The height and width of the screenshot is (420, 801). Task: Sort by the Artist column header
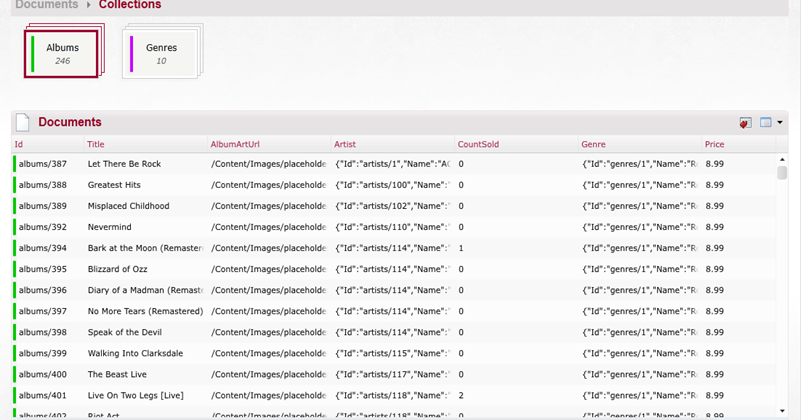click(x=345, y=144)
